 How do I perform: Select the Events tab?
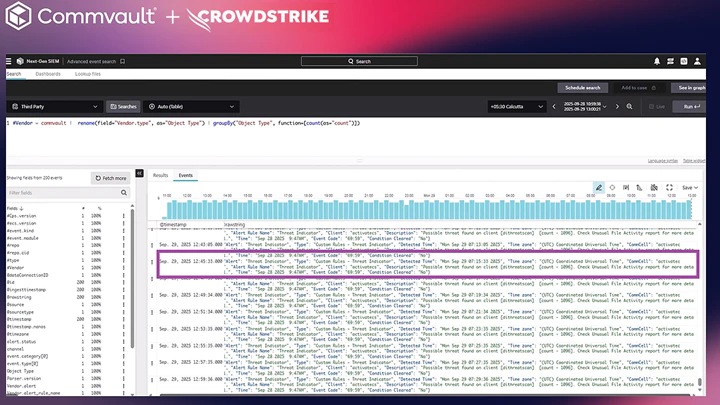pyautogui.click(x=186, y=175)
